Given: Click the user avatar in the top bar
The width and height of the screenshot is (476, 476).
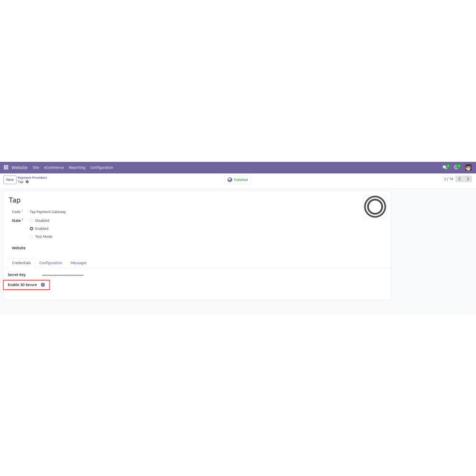Looking at the screenshot, I should coord(468,167).
